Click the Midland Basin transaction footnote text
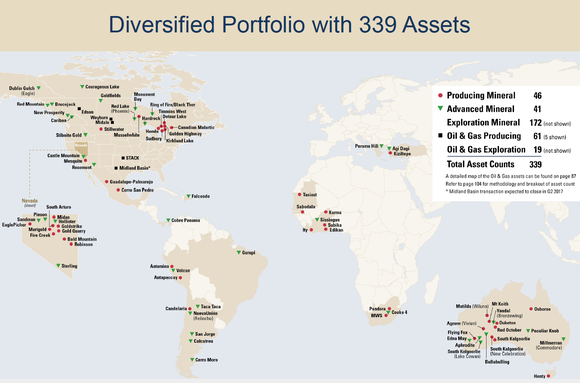Screen dimensions: 580x383 click(x=505, y=192)
